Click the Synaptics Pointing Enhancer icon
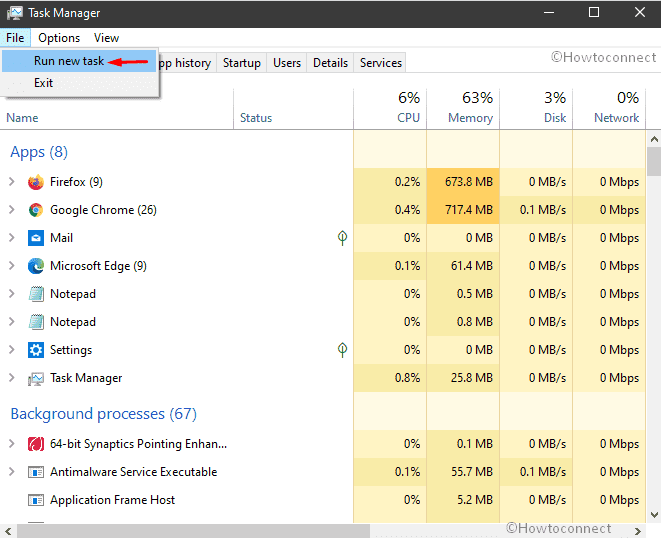 click(x=36, y=444)
